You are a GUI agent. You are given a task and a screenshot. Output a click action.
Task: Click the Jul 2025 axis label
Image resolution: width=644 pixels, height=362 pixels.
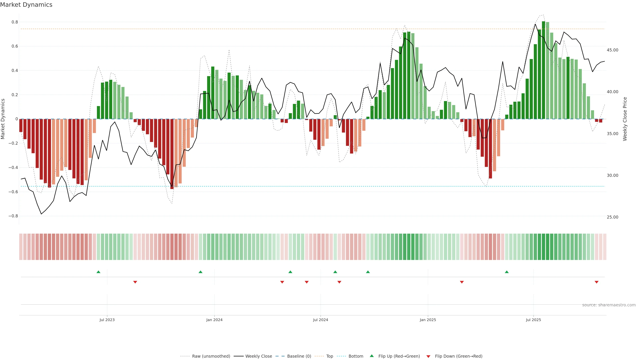(533, 320)
